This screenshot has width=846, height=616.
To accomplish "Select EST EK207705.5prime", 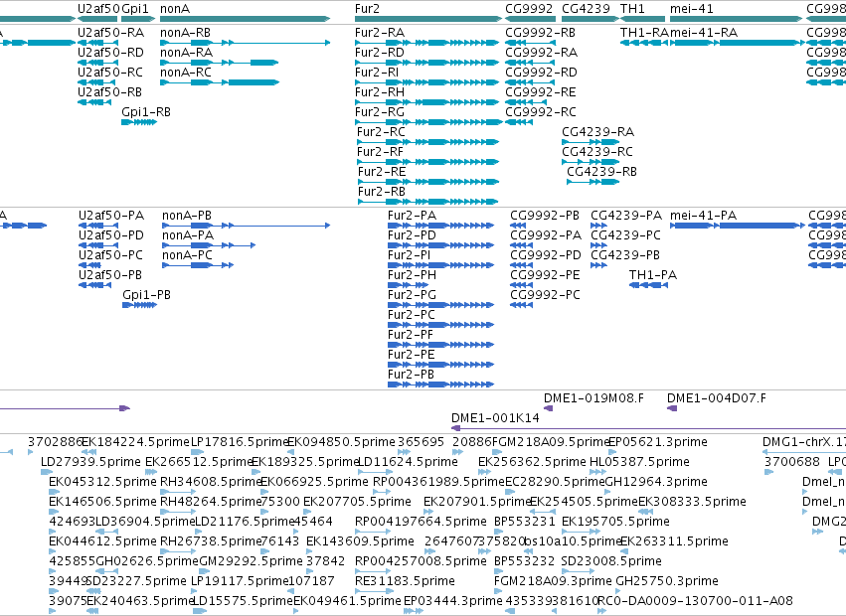I will click(306, 512).
